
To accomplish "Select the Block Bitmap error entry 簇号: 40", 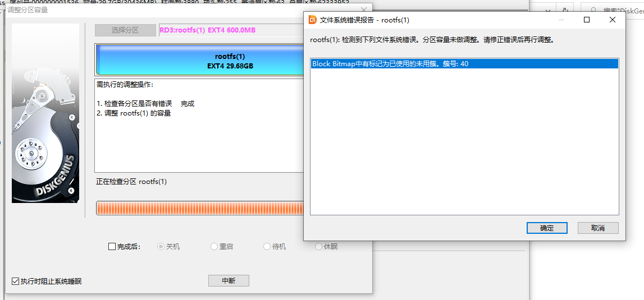I will [464, 63].
